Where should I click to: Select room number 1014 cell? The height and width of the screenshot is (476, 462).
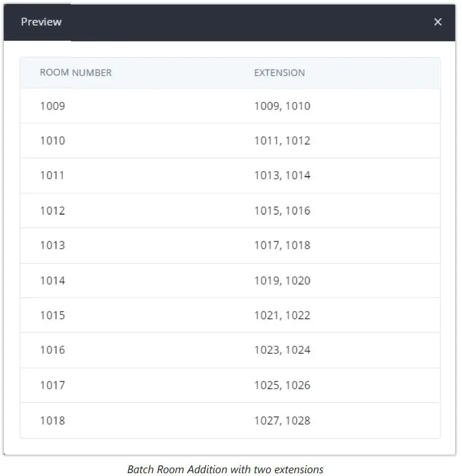[x=52, y=280]
